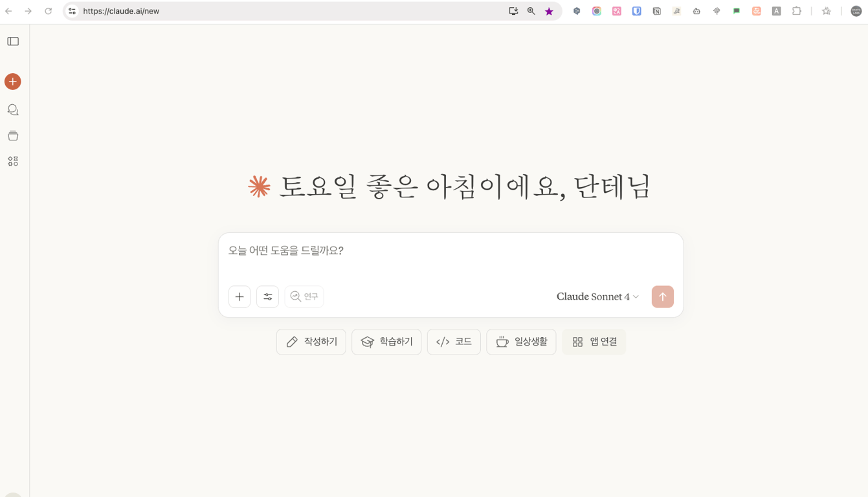Open the robot extension icon

[x=696, y=11]
